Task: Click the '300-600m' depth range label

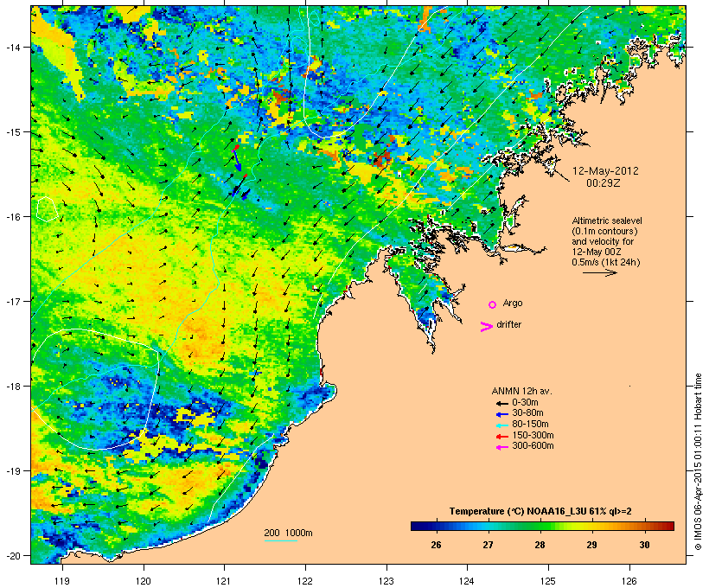Action: click(533, 446)
